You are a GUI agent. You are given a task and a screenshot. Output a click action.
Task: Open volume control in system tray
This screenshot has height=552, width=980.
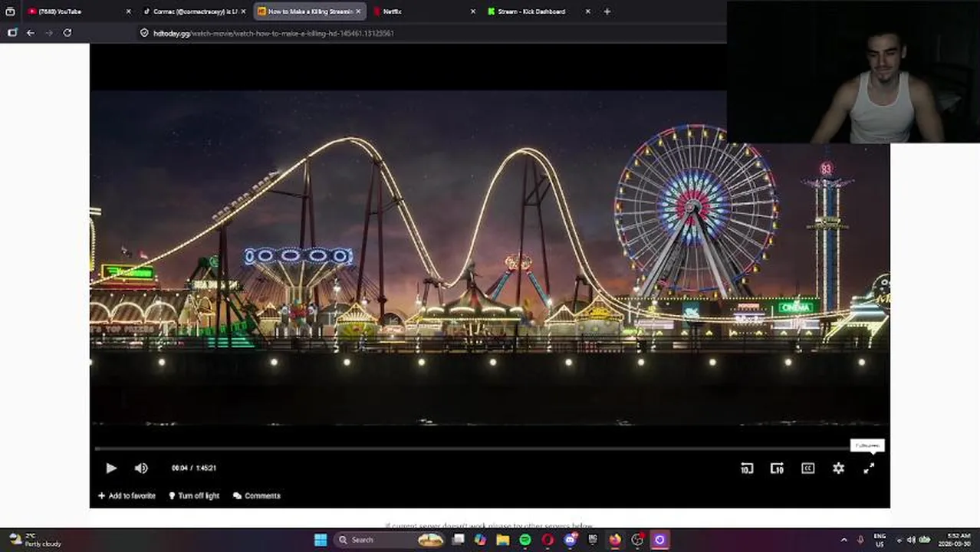912,540
